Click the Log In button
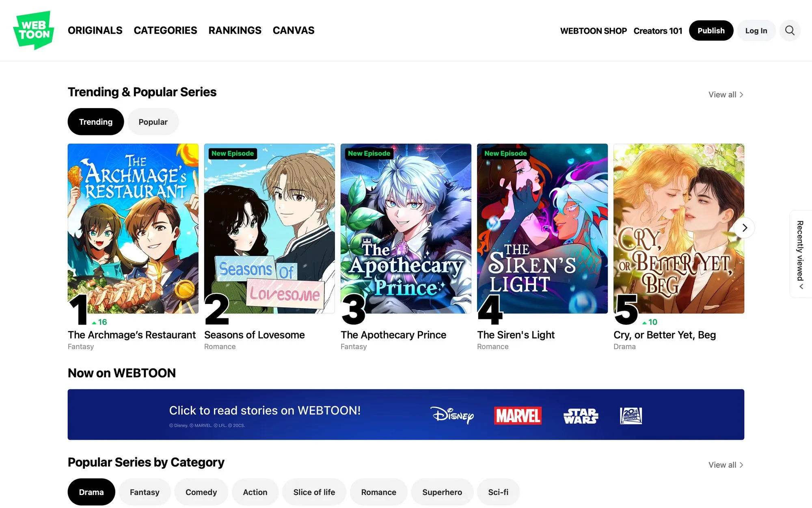This screenshot has width=812, height=508. tap(756, 30)
